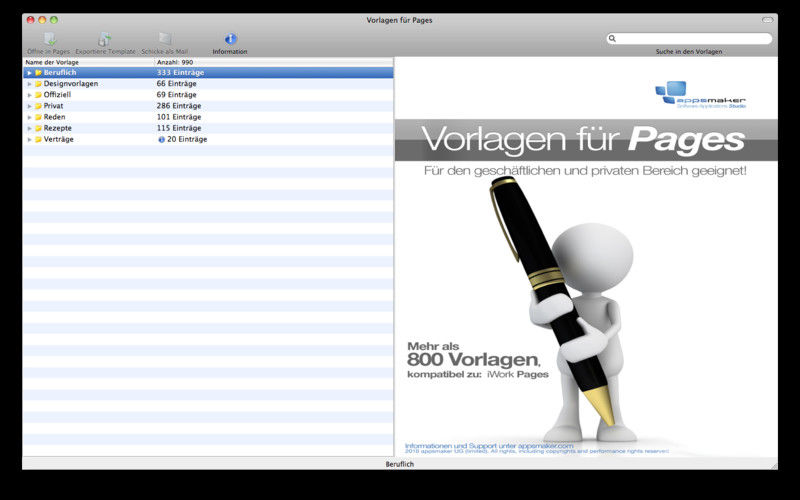Viewport: 800px width, 500px height.
Task: Click the toolbar toggle pill in title bar
Action: (767, 19)
